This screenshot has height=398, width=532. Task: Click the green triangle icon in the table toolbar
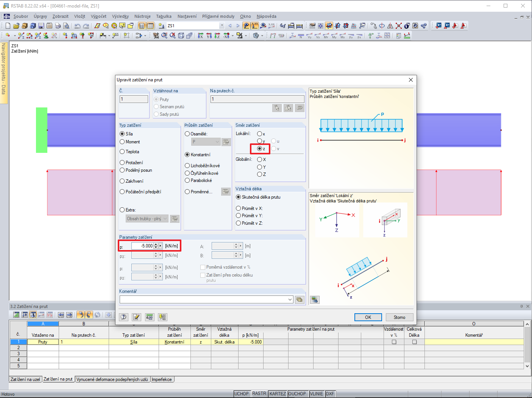point(16,315)
